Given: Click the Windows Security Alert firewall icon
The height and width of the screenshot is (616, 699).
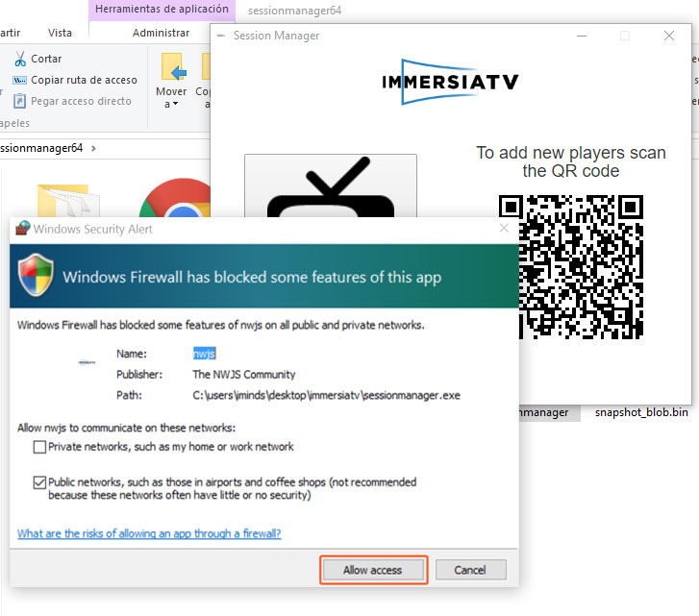Looking at the screenshot, I should [x=23, y=228].
